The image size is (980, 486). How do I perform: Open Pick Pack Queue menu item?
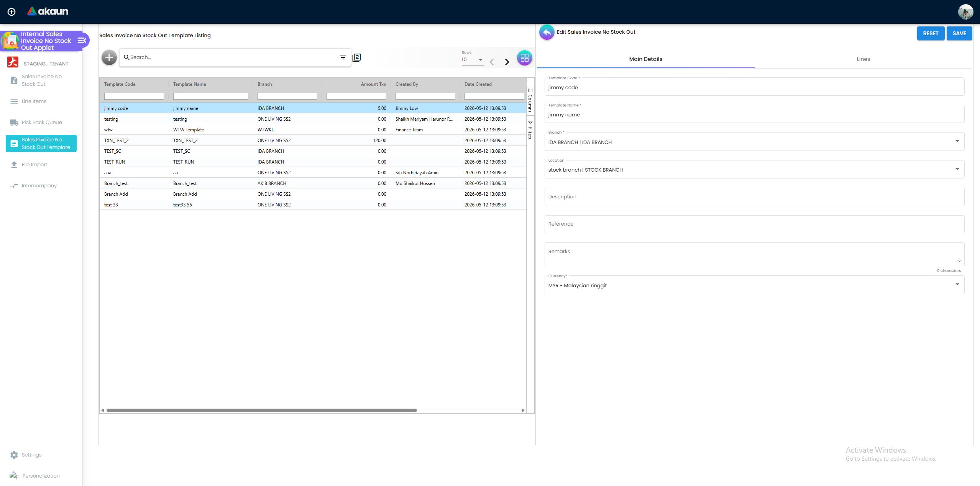(x=41, y=123)
